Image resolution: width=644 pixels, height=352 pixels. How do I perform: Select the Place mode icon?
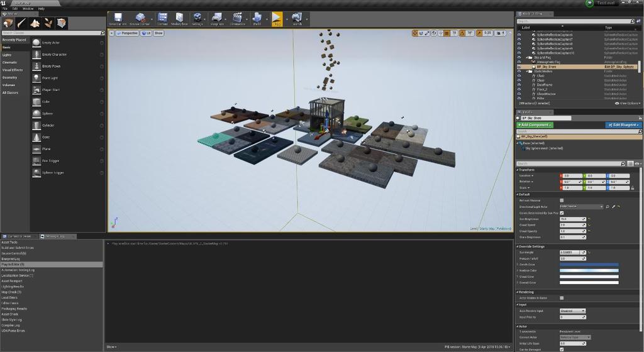click(8, 23)
